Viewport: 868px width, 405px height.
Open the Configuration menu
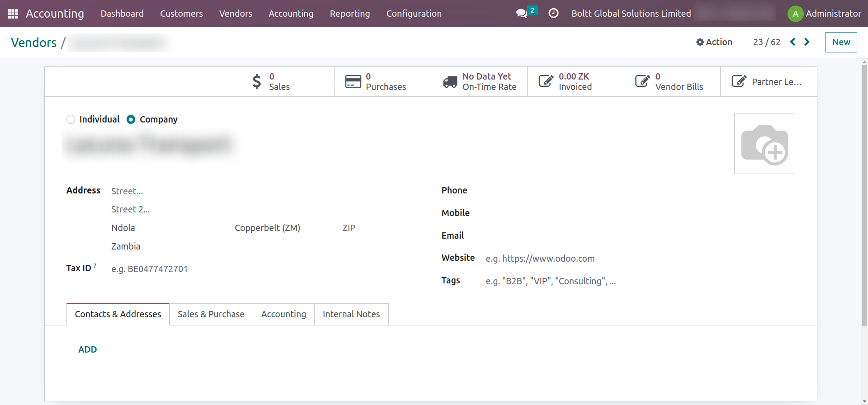coord(414,14)
